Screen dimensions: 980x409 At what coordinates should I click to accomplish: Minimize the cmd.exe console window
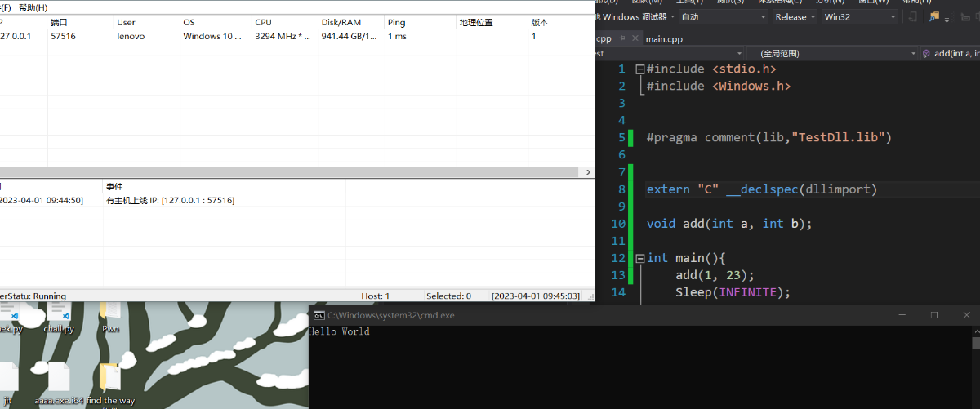902,315
